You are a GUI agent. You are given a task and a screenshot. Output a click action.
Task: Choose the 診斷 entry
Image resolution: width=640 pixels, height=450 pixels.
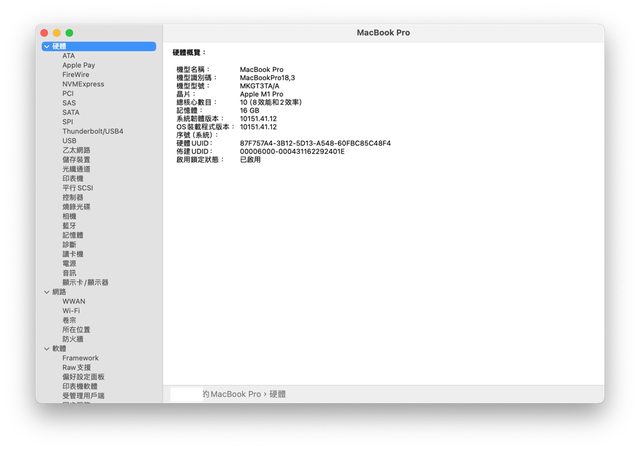[x=69, y=245]
